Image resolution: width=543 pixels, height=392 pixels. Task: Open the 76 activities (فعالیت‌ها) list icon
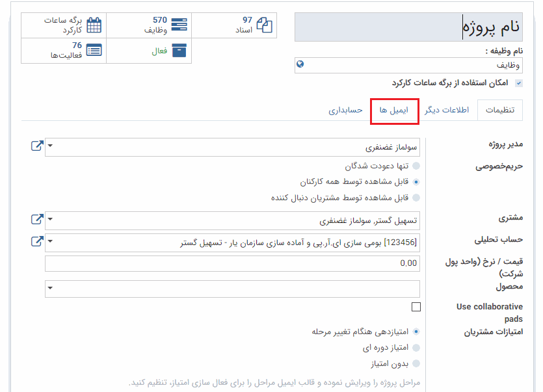(94, 50)
